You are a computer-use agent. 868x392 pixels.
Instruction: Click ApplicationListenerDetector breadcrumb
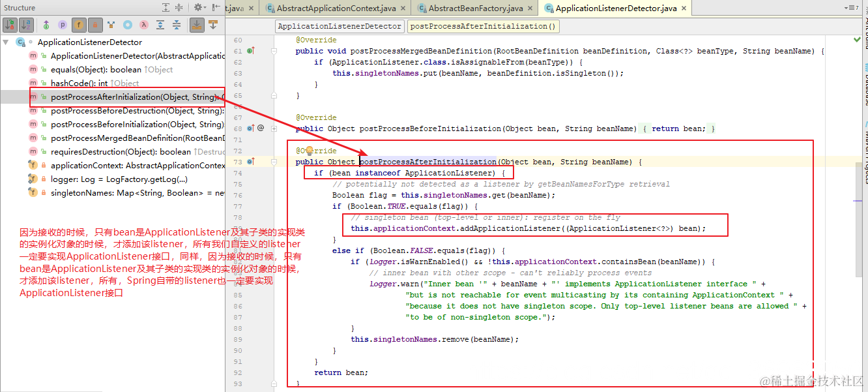click(339, 26)
